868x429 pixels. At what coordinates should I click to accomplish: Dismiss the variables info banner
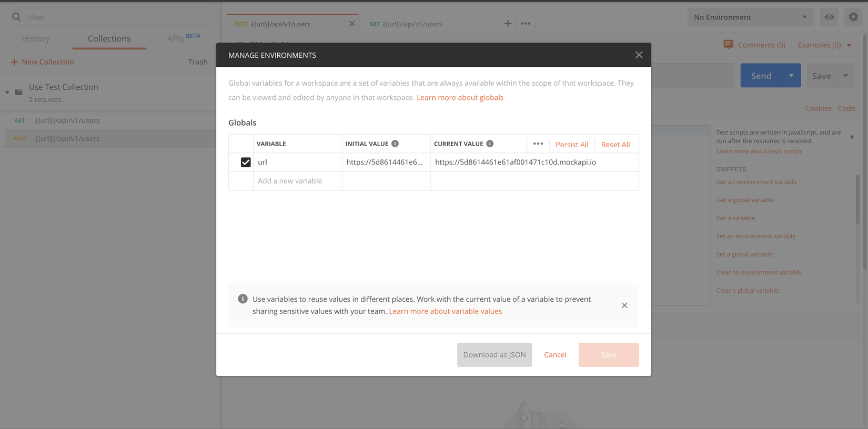[x=624, y=305]
